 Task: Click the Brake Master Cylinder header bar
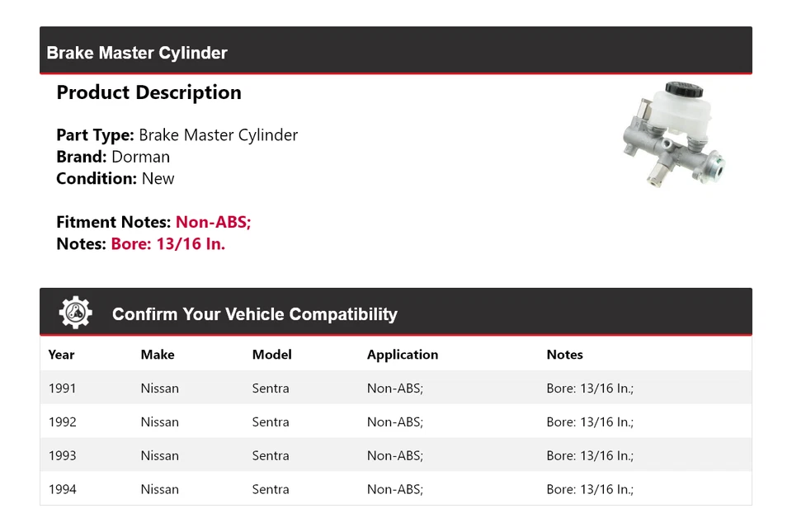tap(395, 52)
